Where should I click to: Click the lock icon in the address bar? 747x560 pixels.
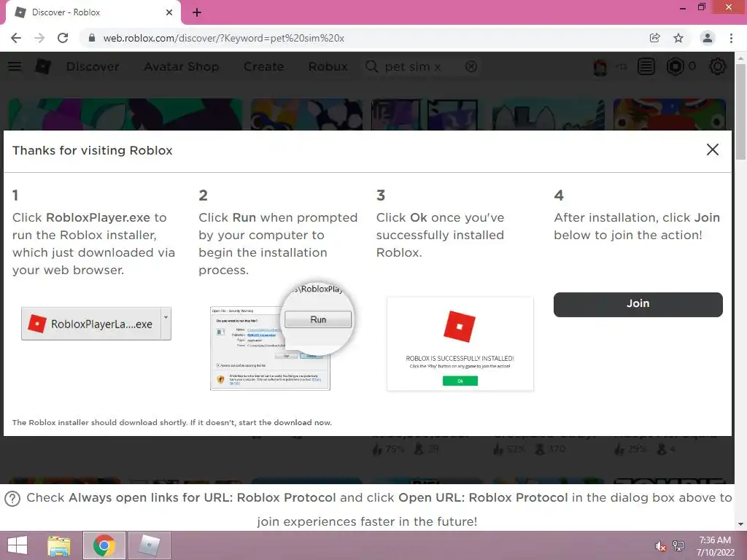[x=92, y=38]
